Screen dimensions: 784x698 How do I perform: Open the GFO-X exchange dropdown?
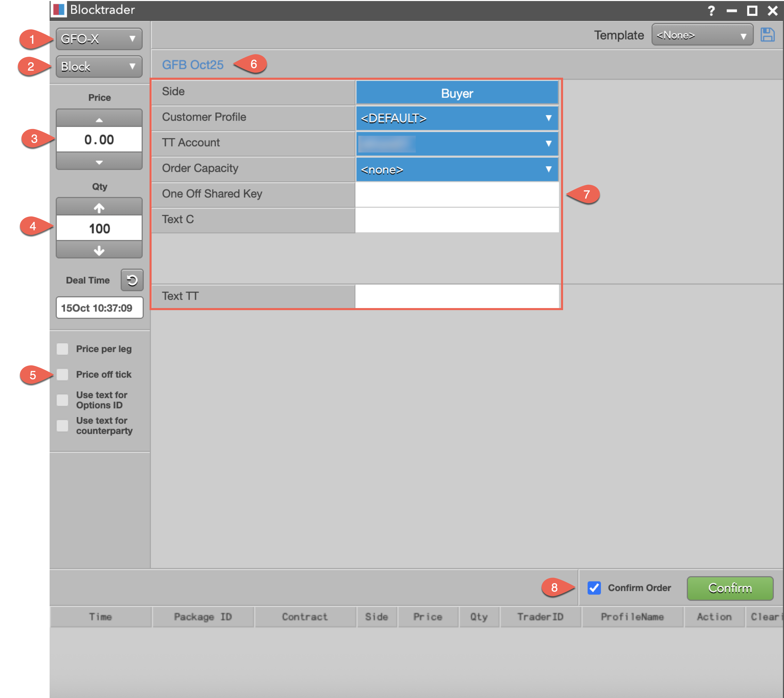pos(99,39)
